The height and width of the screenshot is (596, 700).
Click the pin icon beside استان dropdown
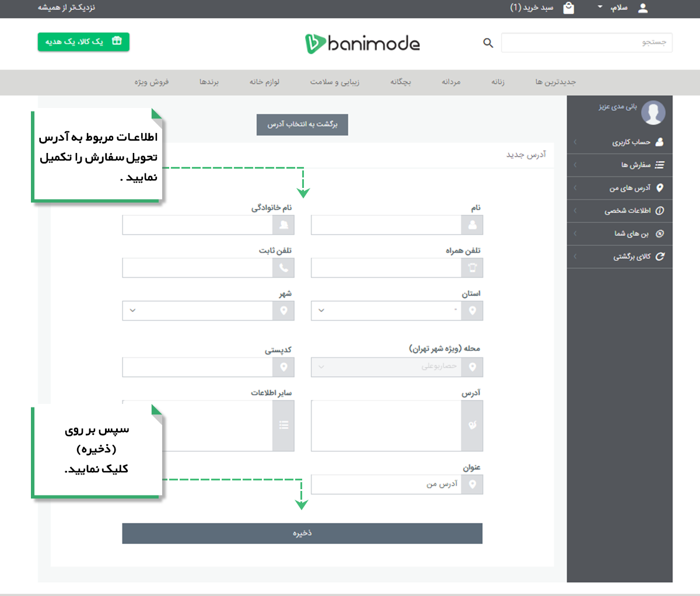tap(472, 311)
